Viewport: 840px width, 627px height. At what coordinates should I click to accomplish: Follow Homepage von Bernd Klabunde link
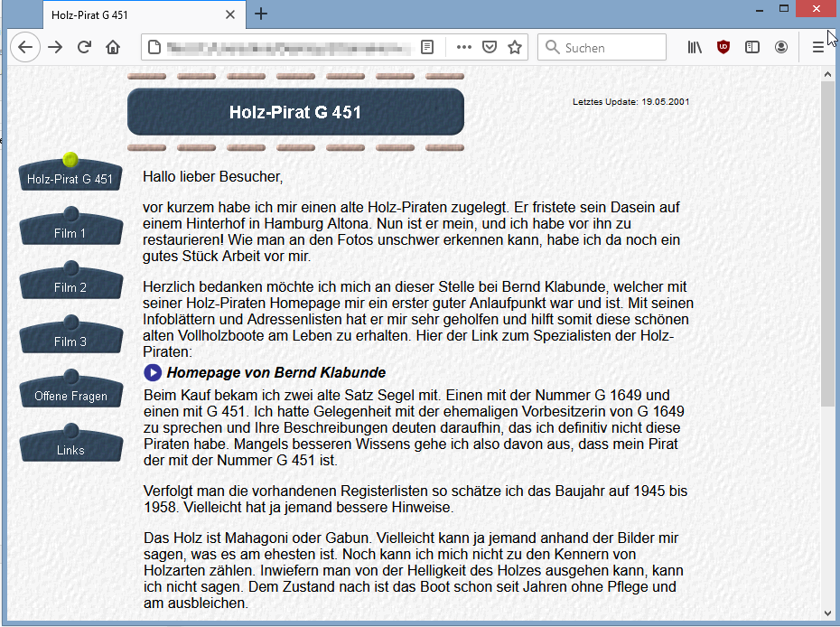pyautogui.click(x=275, y=372)
